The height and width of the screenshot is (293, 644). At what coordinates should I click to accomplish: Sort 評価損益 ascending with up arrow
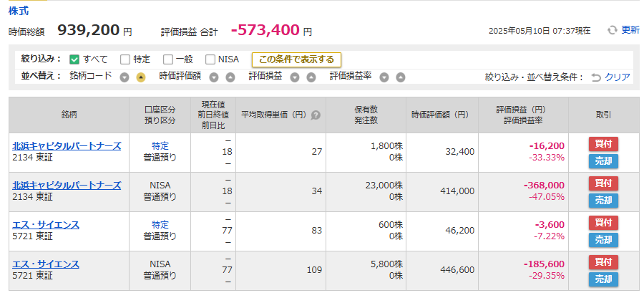click(311, 77)
